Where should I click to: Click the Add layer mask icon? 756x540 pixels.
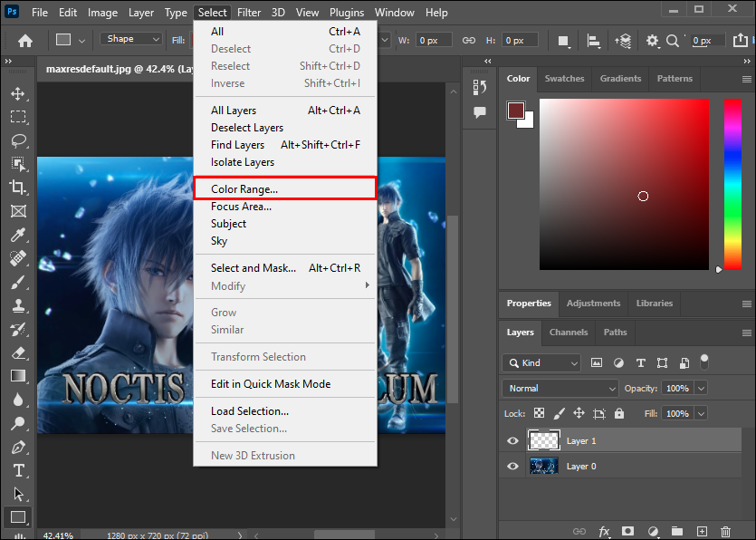coord(627,531)
